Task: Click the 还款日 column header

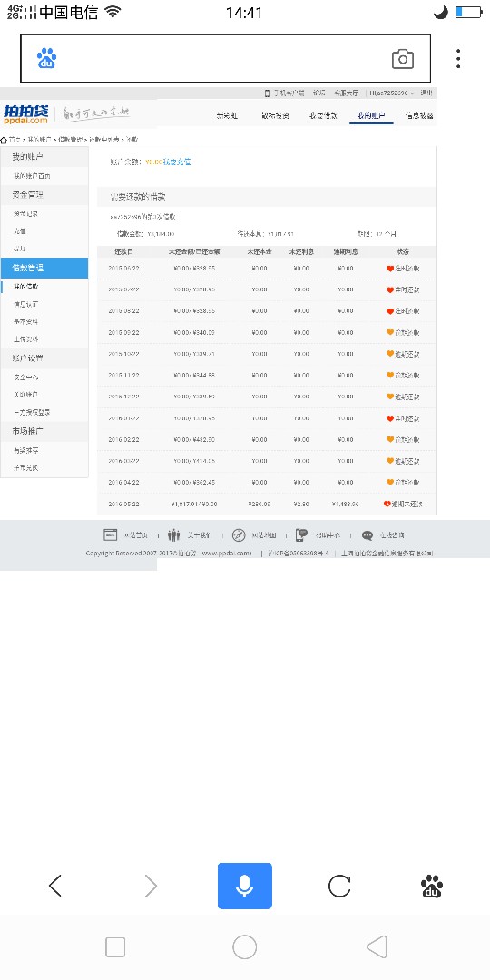Action: [123, 252]
